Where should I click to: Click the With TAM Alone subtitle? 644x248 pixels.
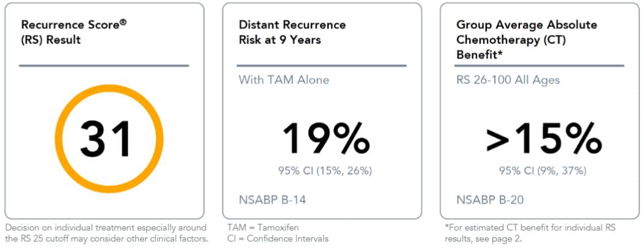click(x=284, y=79)
